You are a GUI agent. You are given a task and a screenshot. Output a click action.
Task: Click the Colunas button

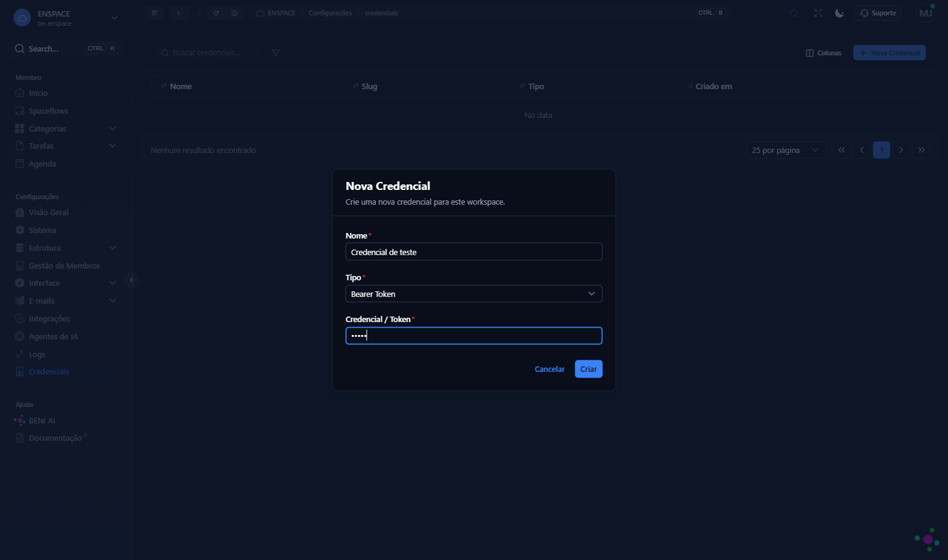[x=824, y=53]
